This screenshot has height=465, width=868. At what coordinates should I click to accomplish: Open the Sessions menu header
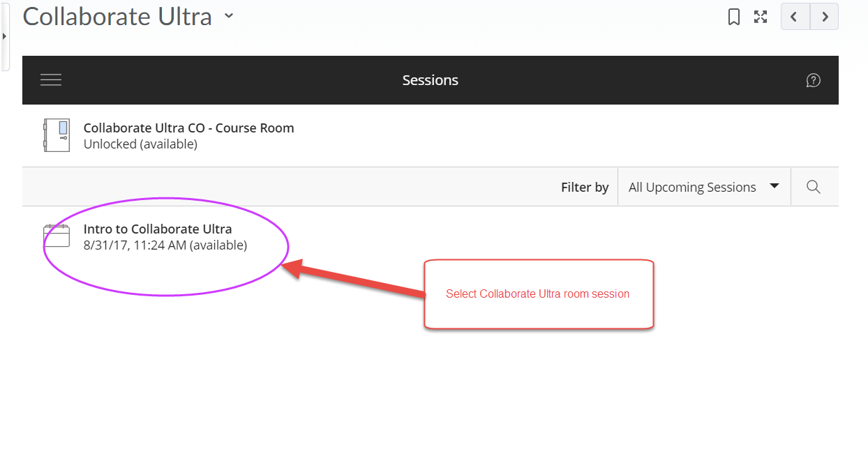pos(430,79)
